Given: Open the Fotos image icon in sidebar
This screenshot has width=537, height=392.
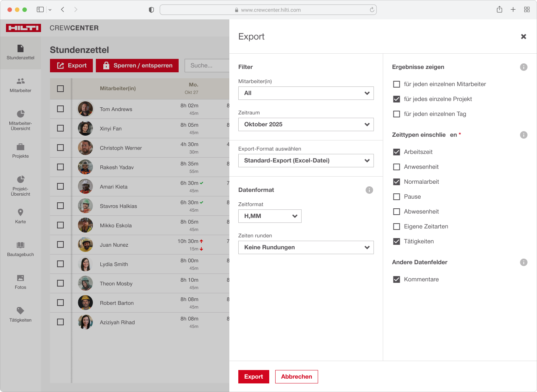Looking at the screenshot, I should tap(21, 278).
